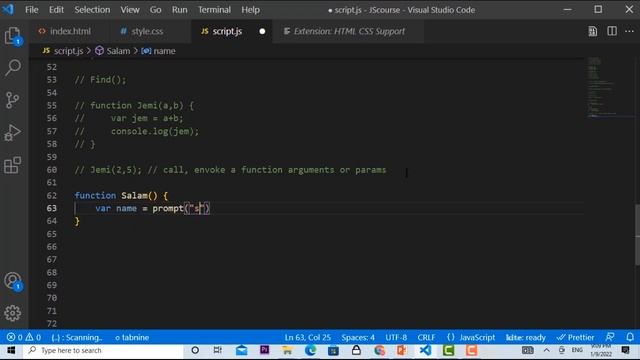Viewport: 640px width, 360px height.
Task: Click the Scanning status bar item
Action: click(x=77, y=338)
